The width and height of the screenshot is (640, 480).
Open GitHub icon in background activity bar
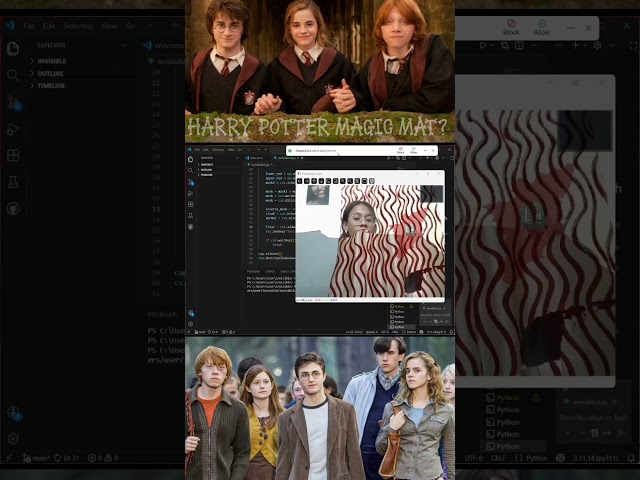point(13,209)
